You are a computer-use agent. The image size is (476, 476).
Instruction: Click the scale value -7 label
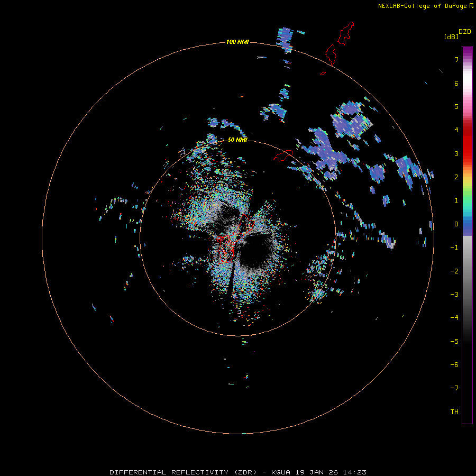click(x=454, y=388)
